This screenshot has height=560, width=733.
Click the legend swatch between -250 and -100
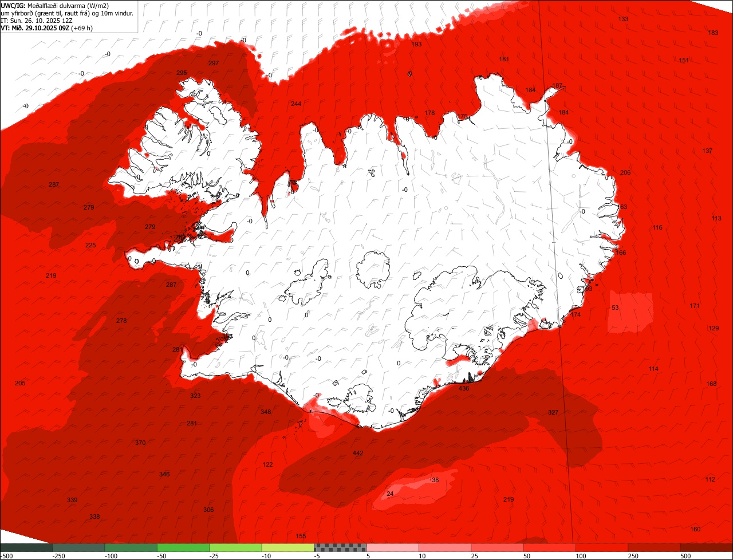tap(78, 547)
